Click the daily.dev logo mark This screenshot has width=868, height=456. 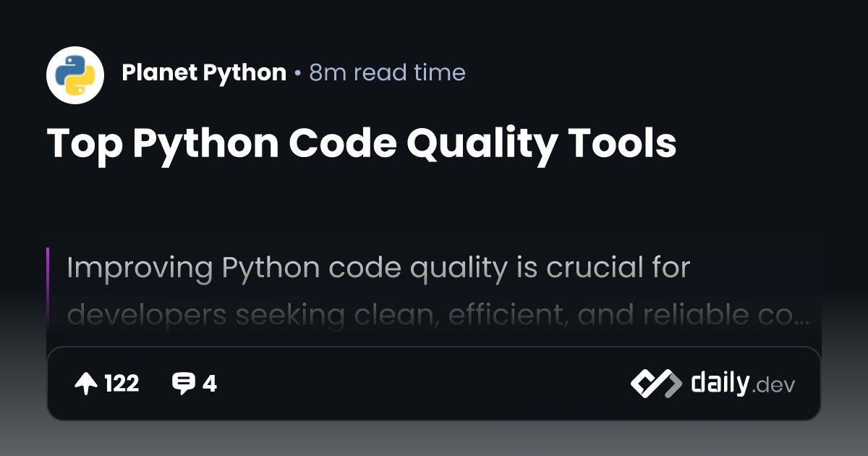pyautogui.click(x=655, y=384)
